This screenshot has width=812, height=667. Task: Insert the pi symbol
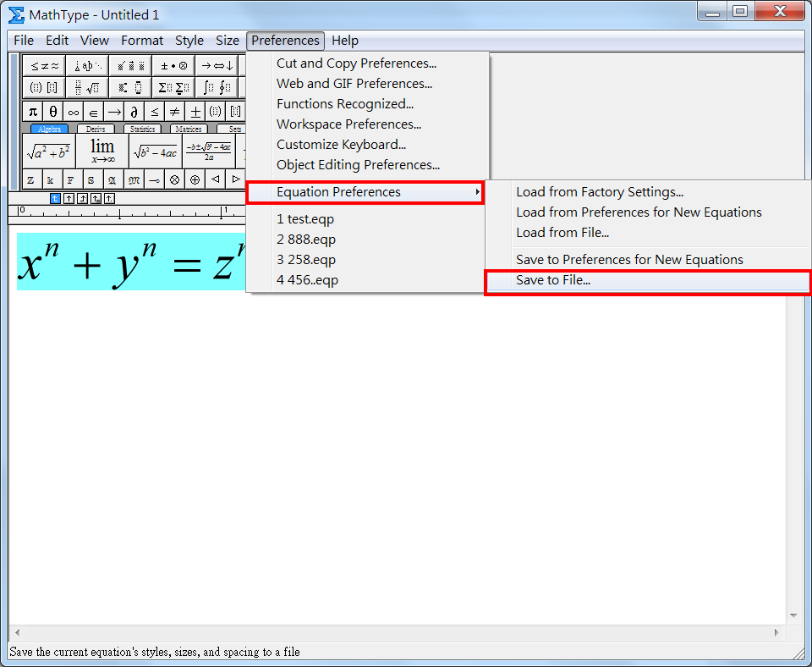tap(33, 112)
